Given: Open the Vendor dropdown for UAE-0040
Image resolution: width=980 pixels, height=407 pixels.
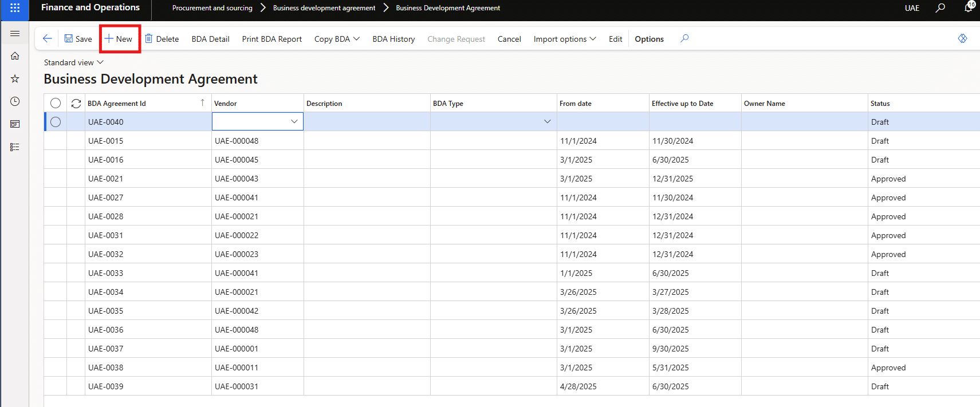Looking at the screenshot, I should click(294, 121).
